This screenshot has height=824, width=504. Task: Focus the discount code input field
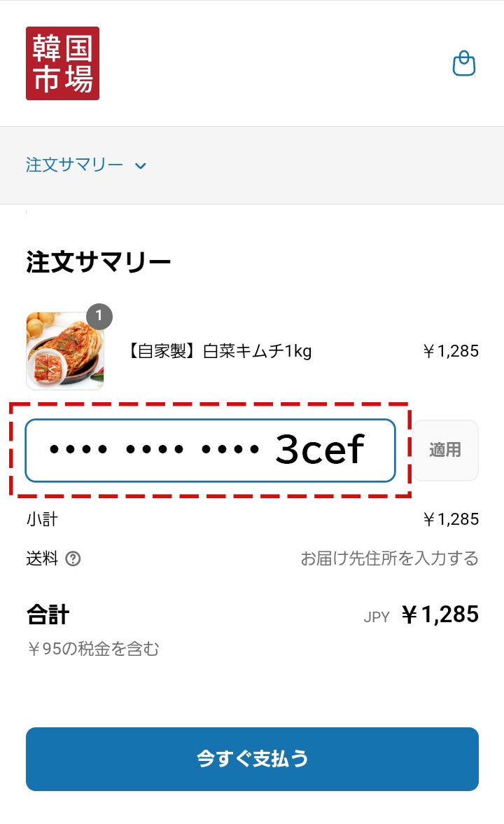point(210,451)
